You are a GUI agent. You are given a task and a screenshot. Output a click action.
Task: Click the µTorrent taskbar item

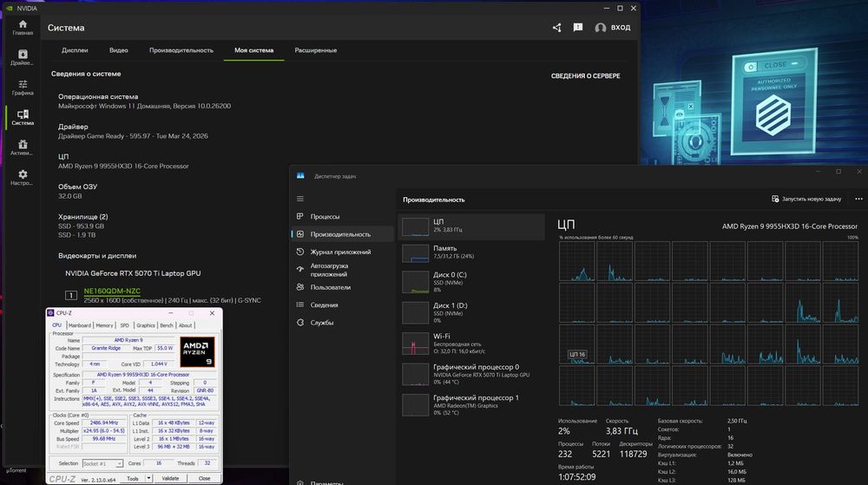click(16, 470)
